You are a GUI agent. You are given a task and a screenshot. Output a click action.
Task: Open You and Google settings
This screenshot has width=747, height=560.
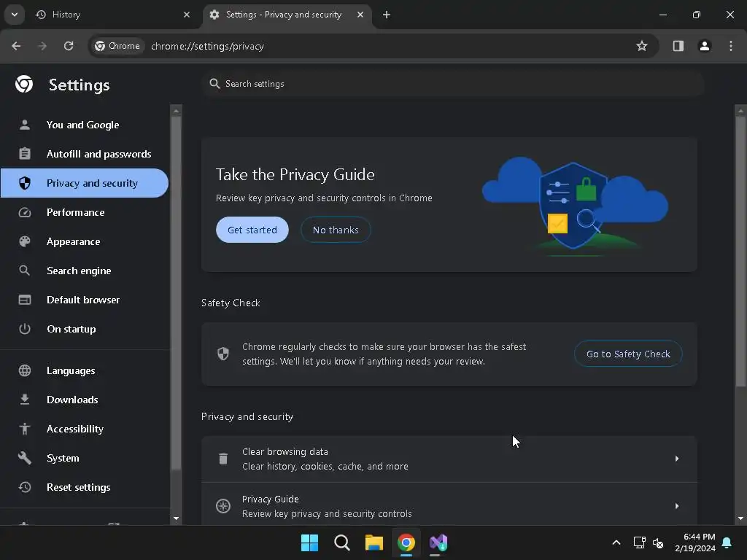84,125
